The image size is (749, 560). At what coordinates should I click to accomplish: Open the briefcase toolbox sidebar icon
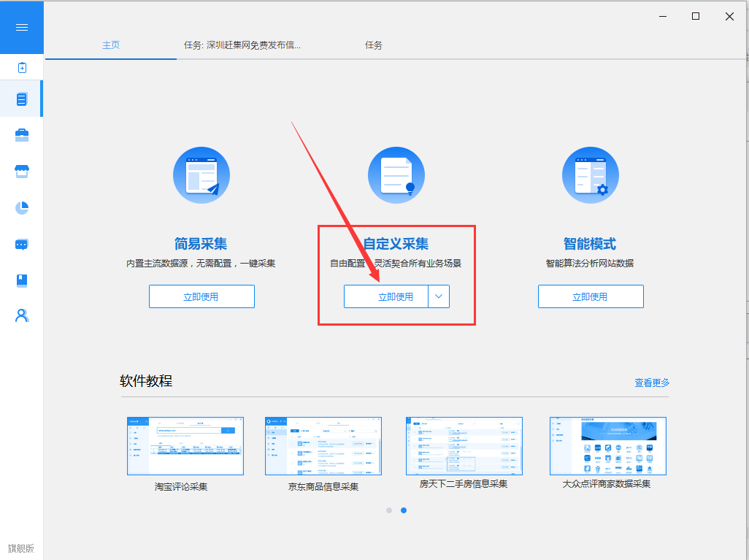[x=22, y=135]
